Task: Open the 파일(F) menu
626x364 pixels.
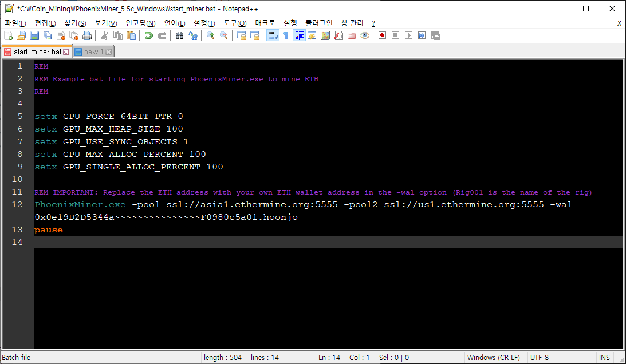Action: tap(15, 23)
